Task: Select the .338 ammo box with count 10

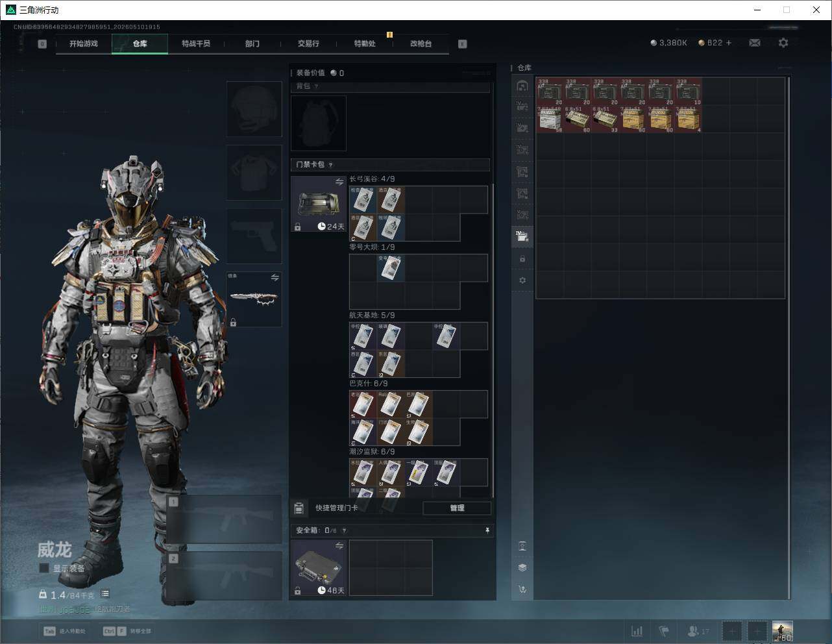Action: point(689,92)
